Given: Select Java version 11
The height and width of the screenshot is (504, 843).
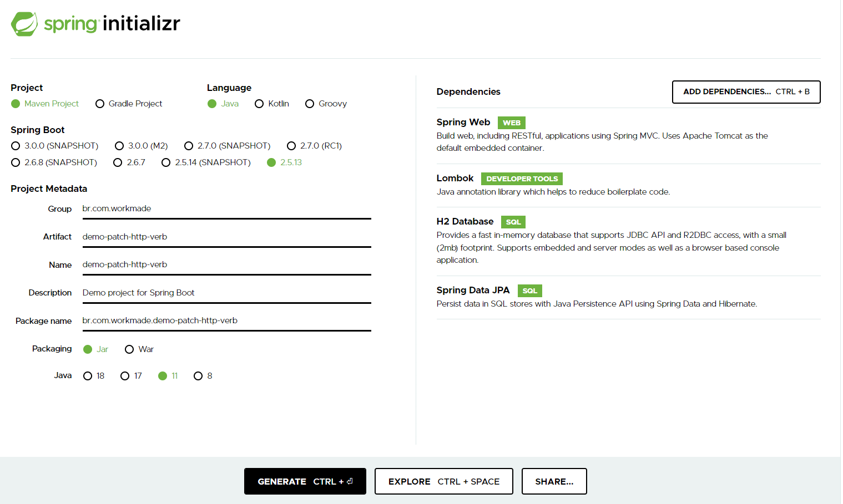Looking at the screenshot, I should point(168,376).
